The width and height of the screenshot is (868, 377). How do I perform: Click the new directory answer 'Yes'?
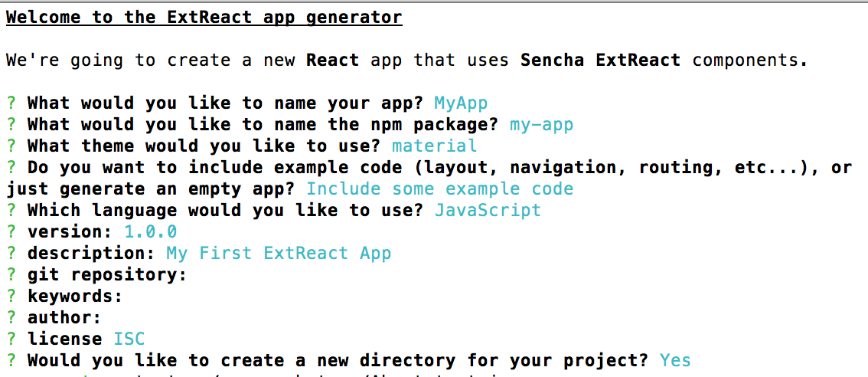click(x=675, y=360)
